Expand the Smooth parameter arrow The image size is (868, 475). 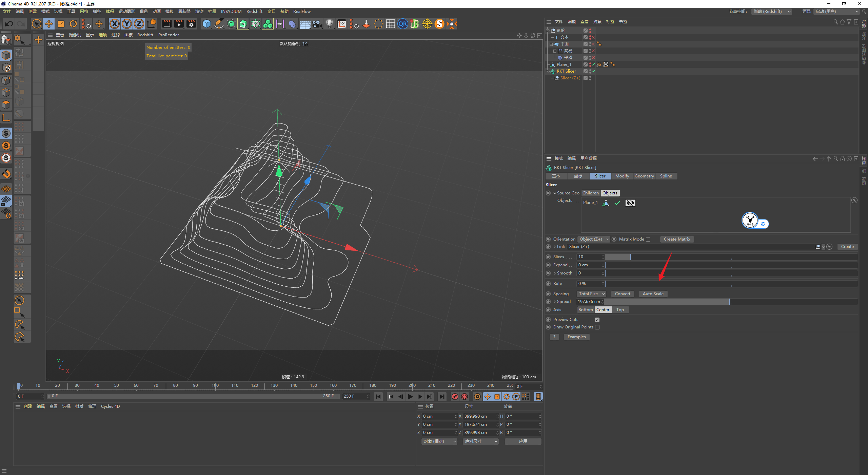(555, 273)
